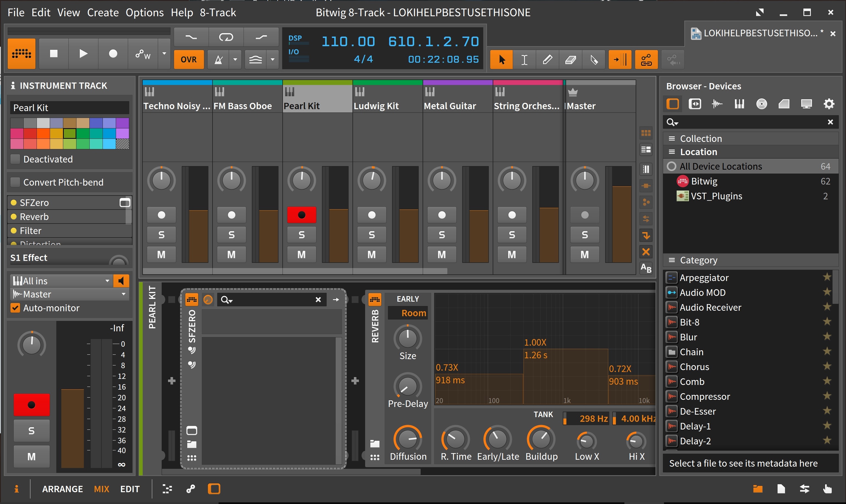Viewport: 846px width, 504px height.
Task: Toggle clip launcher view in mixer
Action: 646,133
